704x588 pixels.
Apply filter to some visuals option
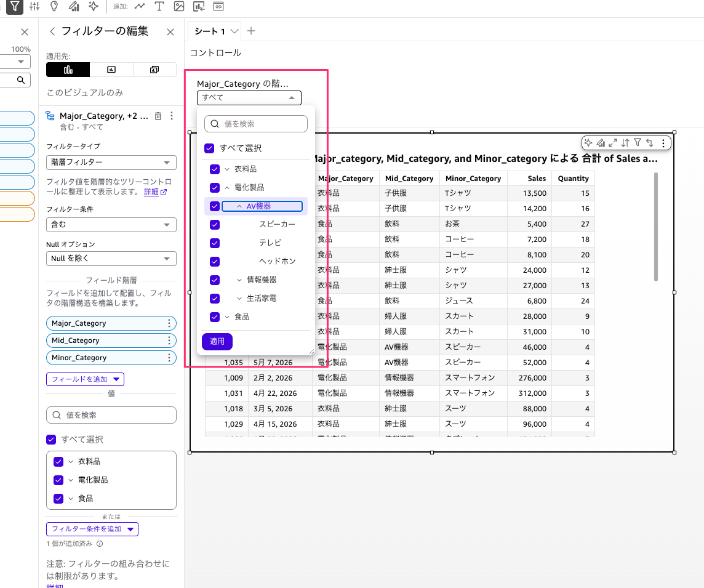coord(111,70)
